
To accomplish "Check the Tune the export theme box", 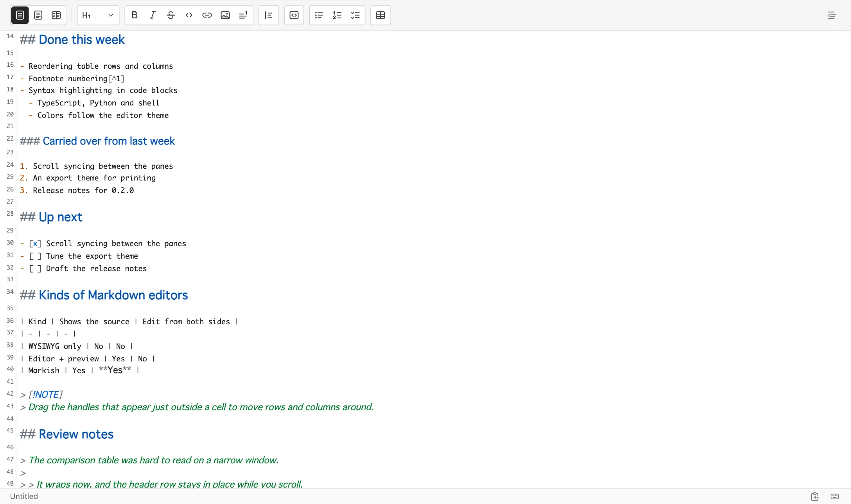I will coord(35,256).
